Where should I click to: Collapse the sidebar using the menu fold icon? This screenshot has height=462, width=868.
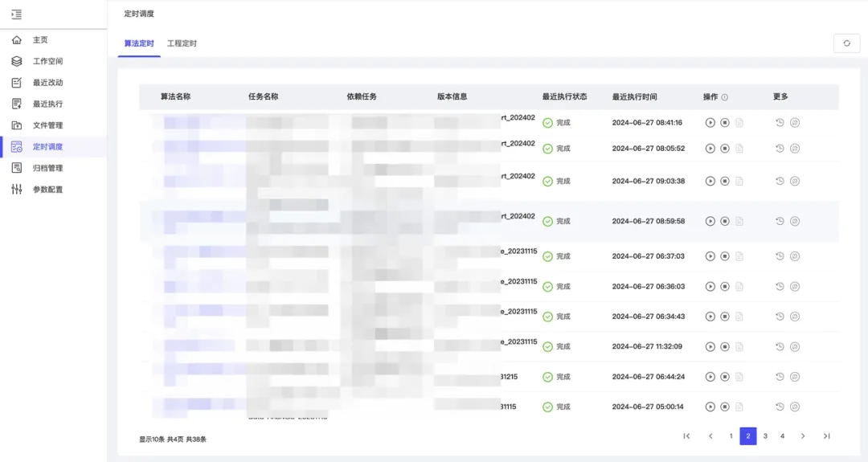(17, 14)
